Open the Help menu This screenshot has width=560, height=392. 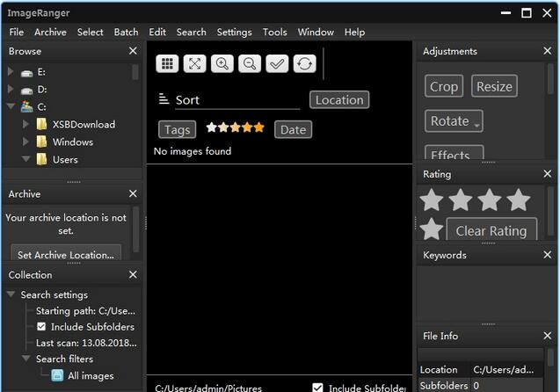point(354,33)
